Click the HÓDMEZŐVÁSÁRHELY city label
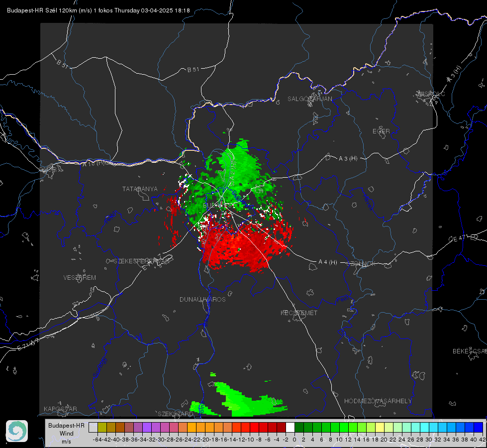Viewport: 487px width, 448px height. [378, 401]
